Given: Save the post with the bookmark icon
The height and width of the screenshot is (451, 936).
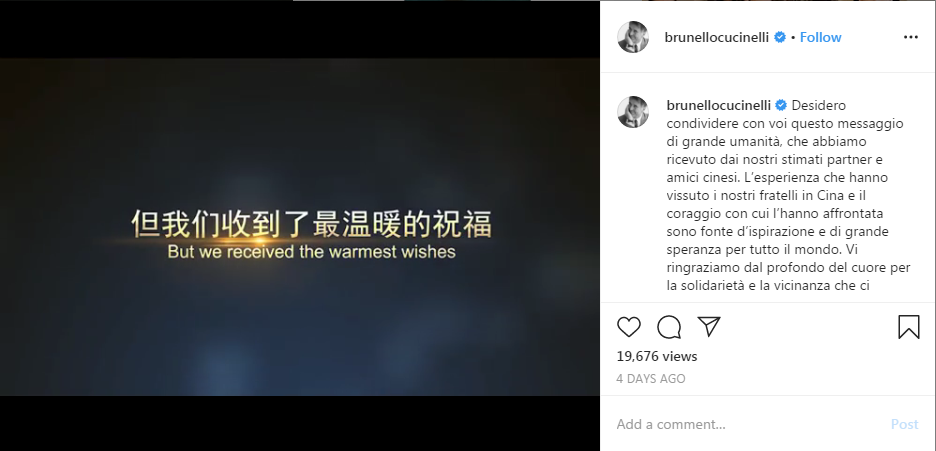Looking at the screenshot, I should tap(909, 327).
